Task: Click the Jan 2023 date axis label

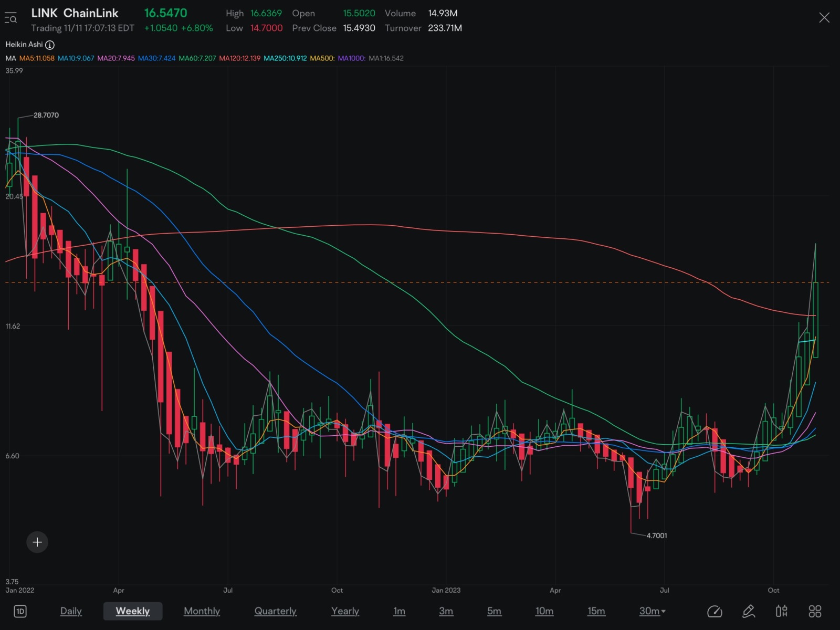Action: 446,590
